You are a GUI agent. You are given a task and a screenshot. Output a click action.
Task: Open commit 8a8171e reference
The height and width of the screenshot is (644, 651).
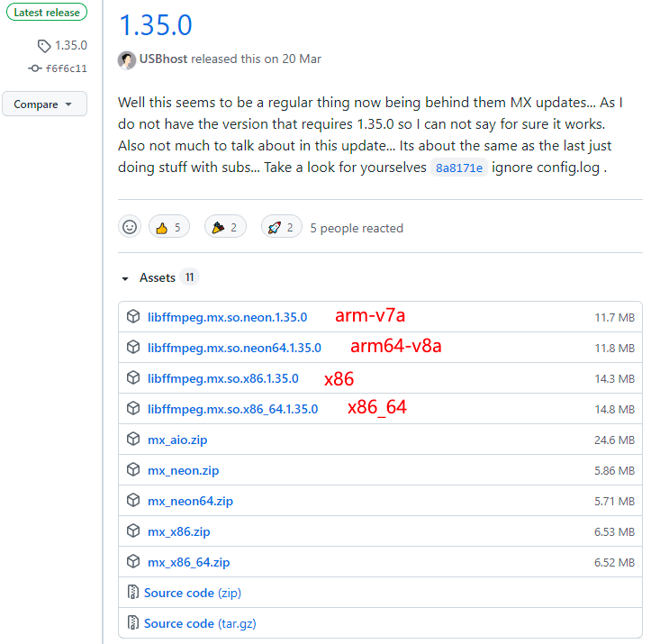pyautogui.click(x=458, y=168)
